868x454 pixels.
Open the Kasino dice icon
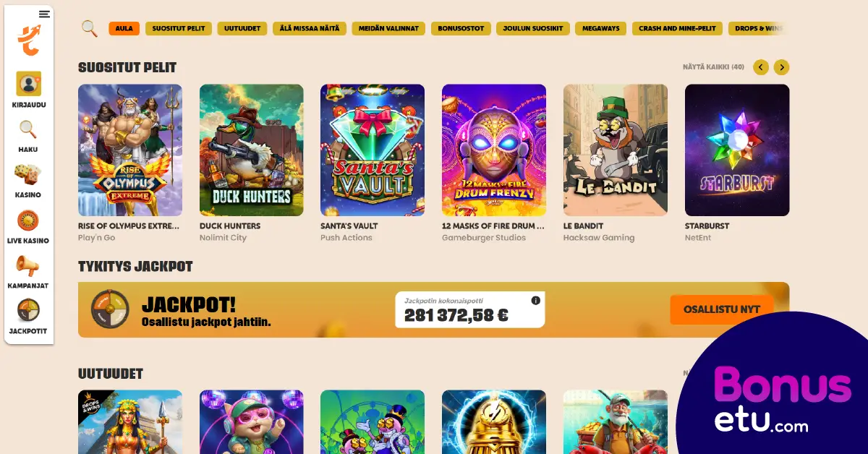click(28, 175)
